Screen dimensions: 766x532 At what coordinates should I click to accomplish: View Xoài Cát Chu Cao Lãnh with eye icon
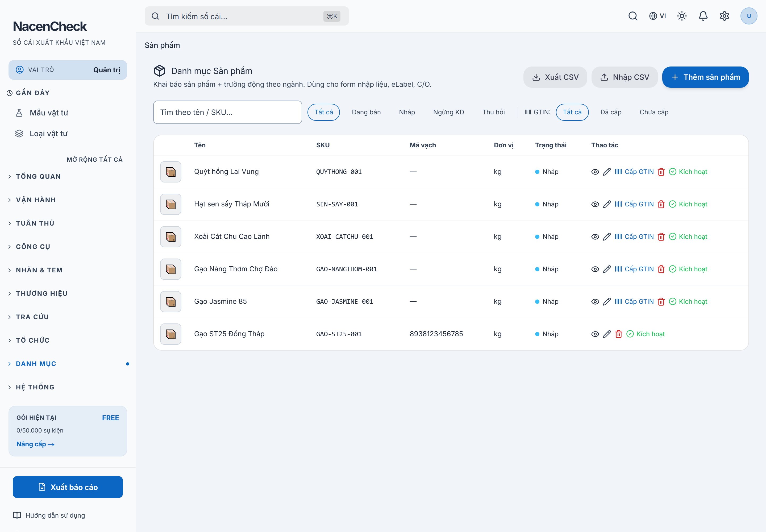tap(595, 237)
